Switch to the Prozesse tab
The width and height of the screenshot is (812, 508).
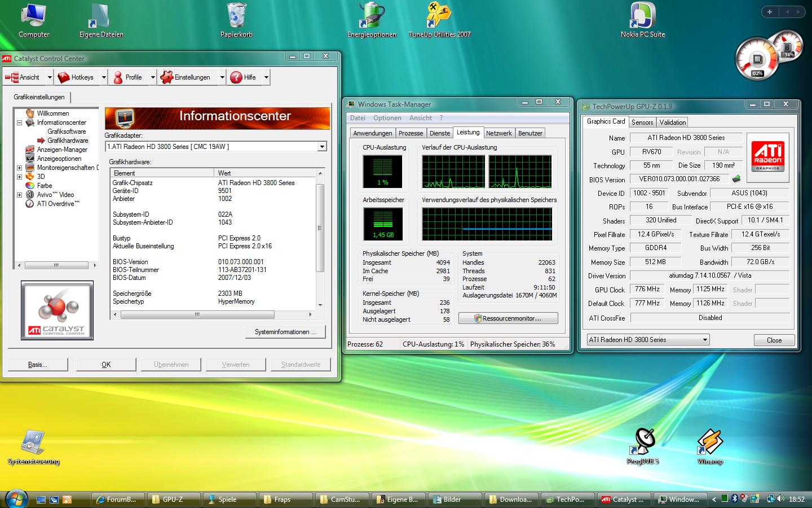[x=411, y=133]
